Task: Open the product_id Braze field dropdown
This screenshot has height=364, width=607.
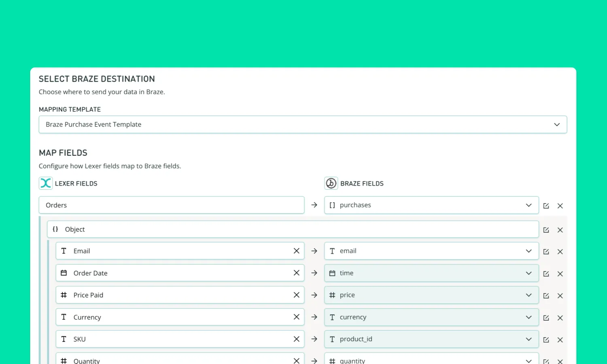Action: [431, 339]
